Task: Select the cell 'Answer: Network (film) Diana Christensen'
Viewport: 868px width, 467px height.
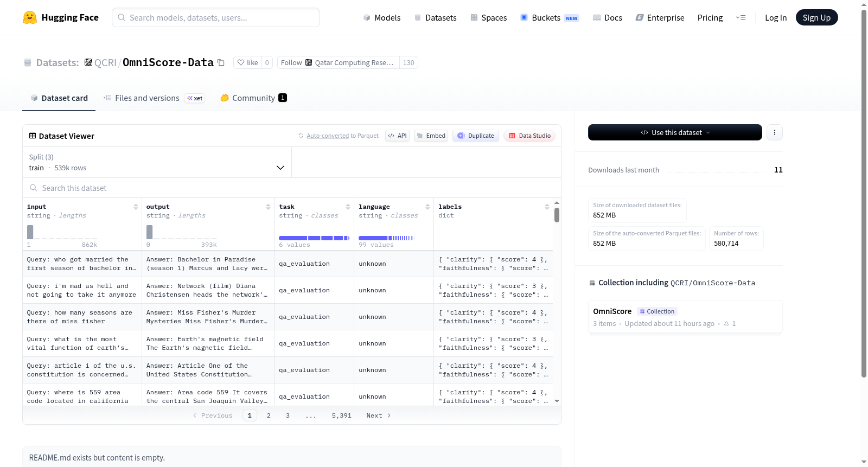Action: pos(208,291)
